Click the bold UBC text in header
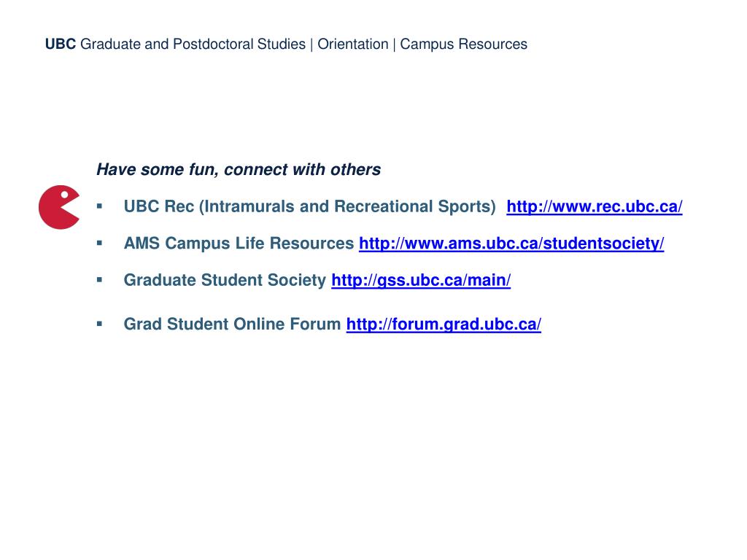Screen dimensions: 747x560 pos(61,44)
